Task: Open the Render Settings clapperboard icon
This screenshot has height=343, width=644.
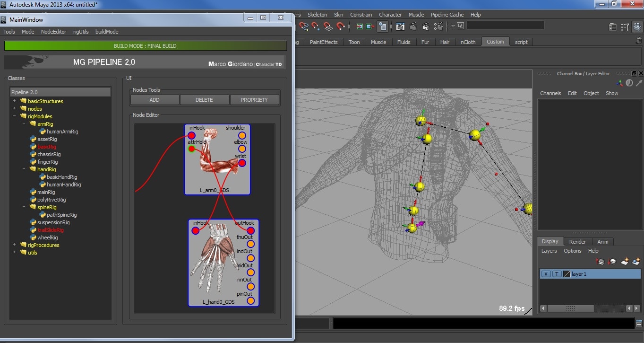Action: point(438,26)
